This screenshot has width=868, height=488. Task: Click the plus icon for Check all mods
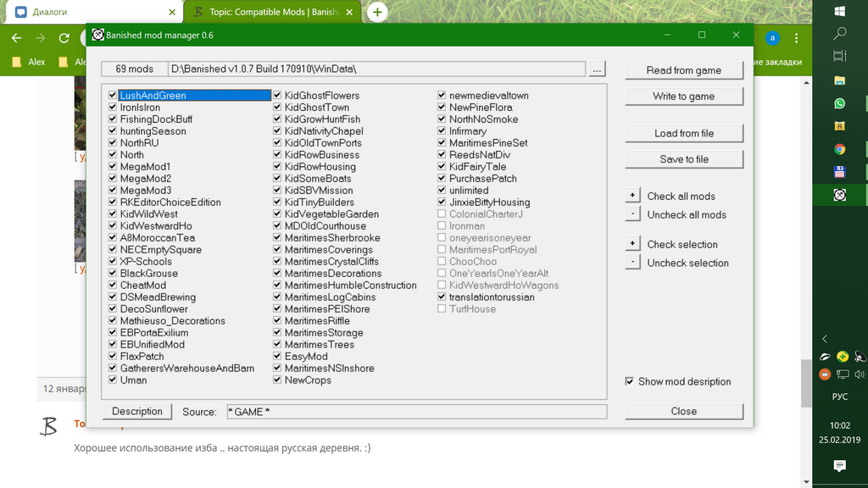pyautogui.click(x=632, y=196)
